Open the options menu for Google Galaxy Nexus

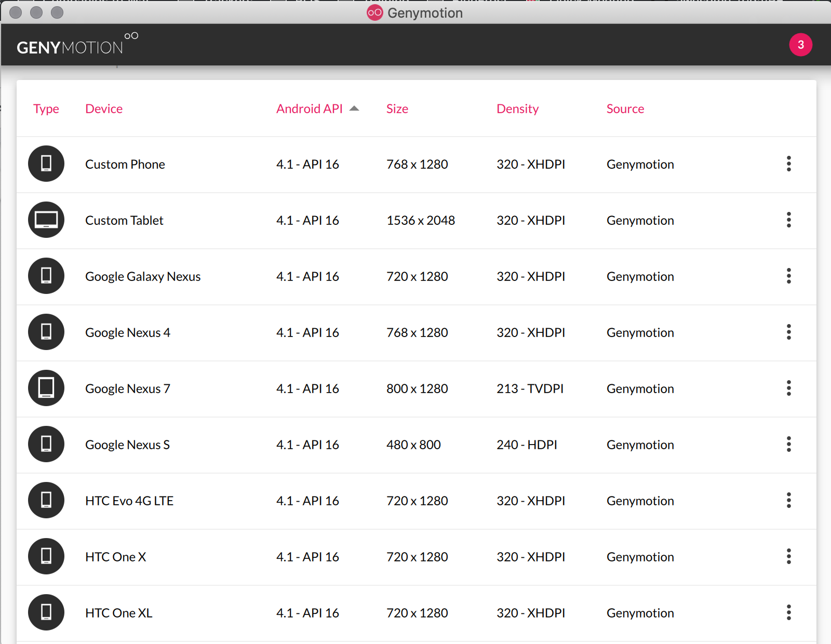tap(788, 276)
